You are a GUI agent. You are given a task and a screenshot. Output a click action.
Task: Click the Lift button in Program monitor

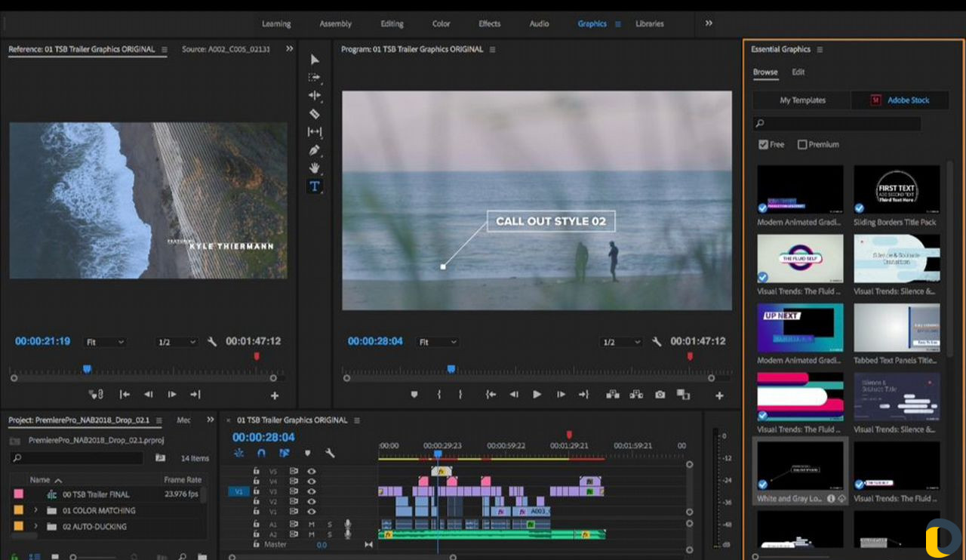tap(612, 395)
